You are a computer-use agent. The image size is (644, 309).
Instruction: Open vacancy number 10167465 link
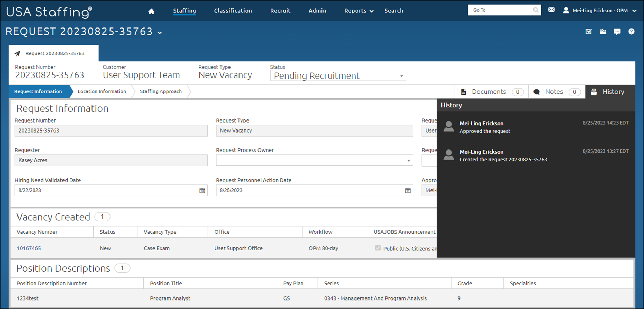click(29, 248)
